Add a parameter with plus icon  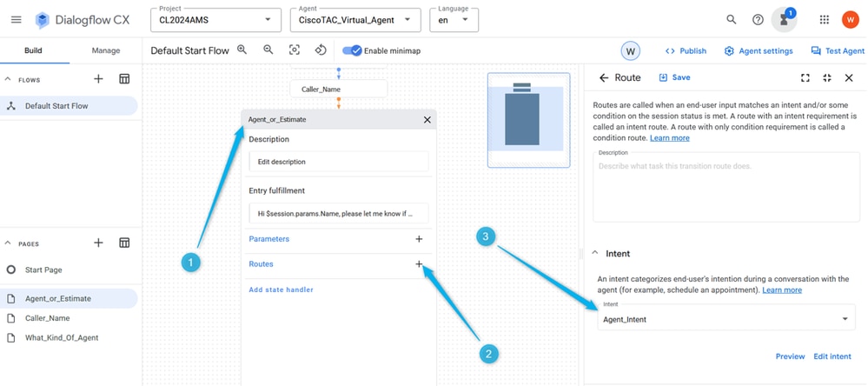pos(419,239)
